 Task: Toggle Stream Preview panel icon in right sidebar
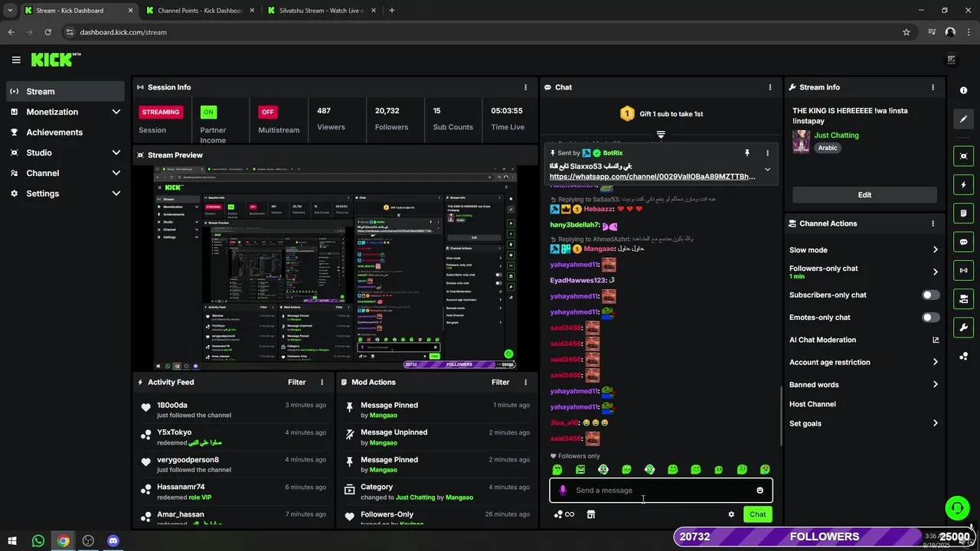point(963,156)
